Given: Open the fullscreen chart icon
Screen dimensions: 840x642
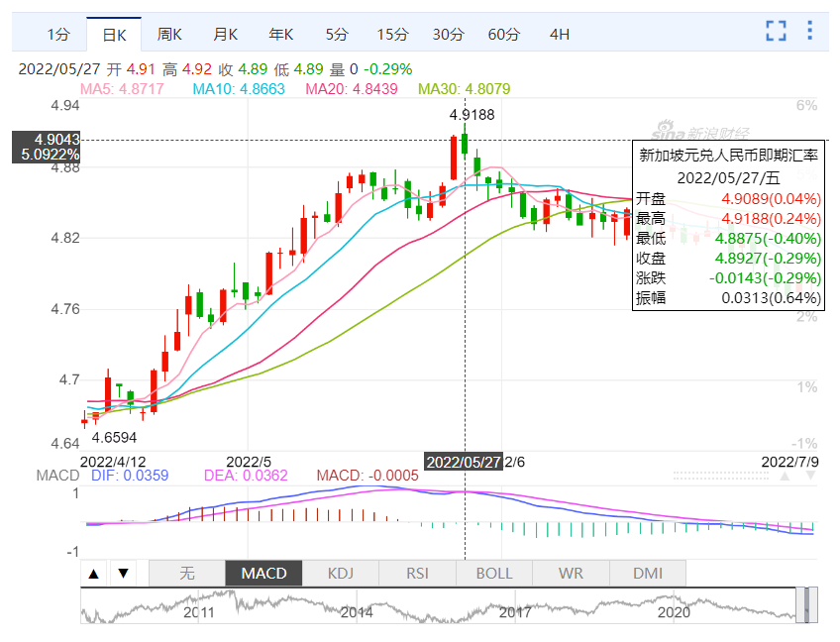Looking at the screenshot, I should [776, 31].
